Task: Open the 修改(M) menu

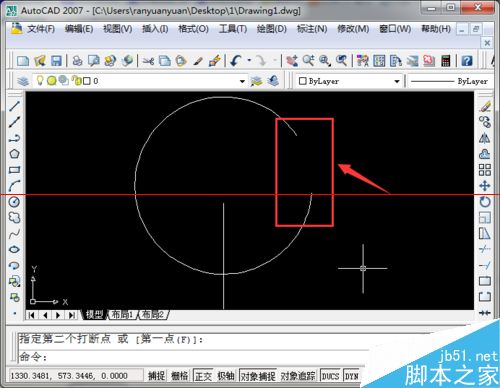Action: [x=353, y=29]
